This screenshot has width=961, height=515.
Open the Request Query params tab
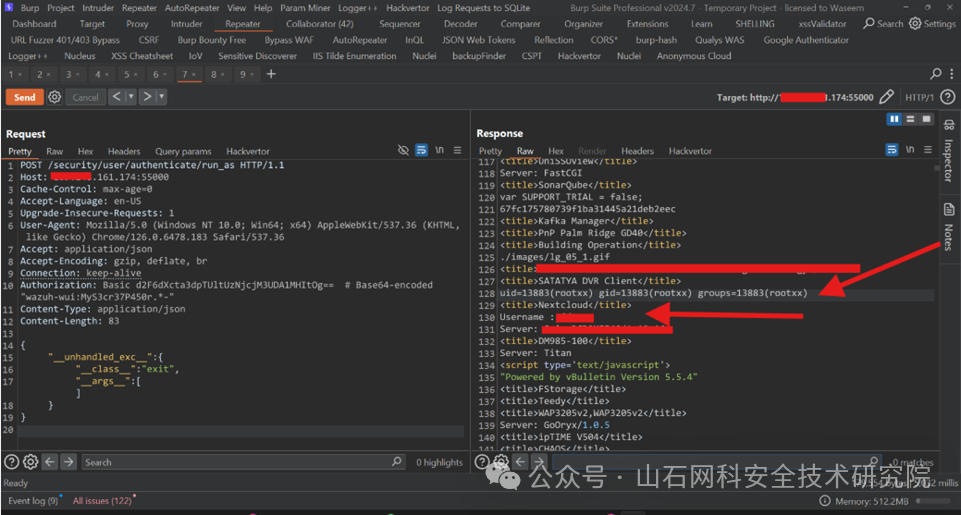coord(183,151)
